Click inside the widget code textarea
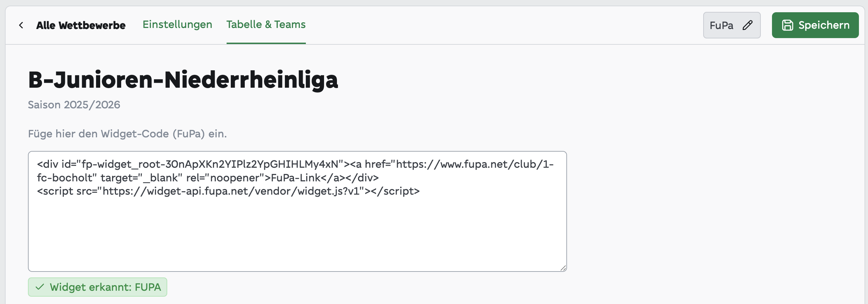 [297, 211]
